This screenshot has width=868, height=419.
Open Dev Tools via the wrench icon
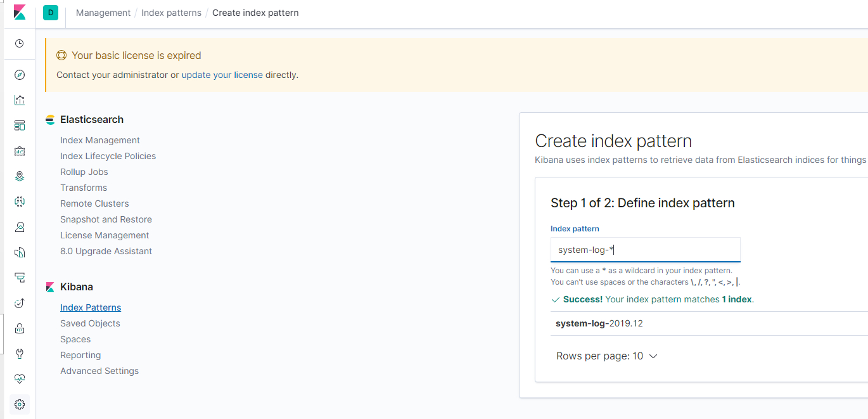(x=19, y=353)
